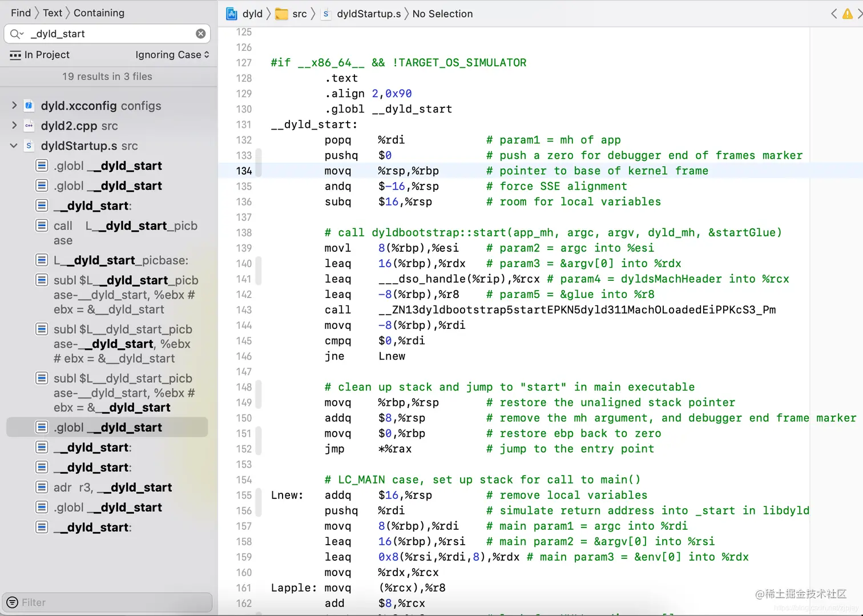The height and width of the screenshot is (616, 863).
Task: Click the .globl __dyld_start line in the editor
Action: coord(388,109)
